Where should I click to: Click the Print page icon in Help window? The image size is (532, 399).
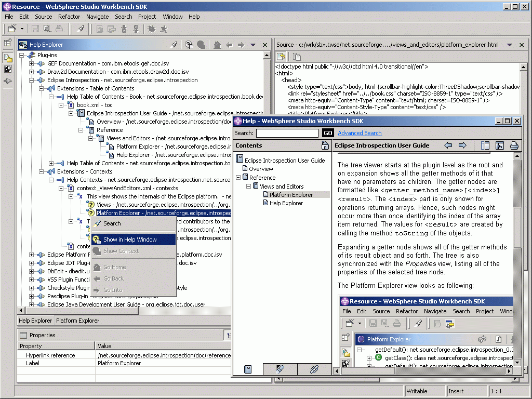pos(514,145)
